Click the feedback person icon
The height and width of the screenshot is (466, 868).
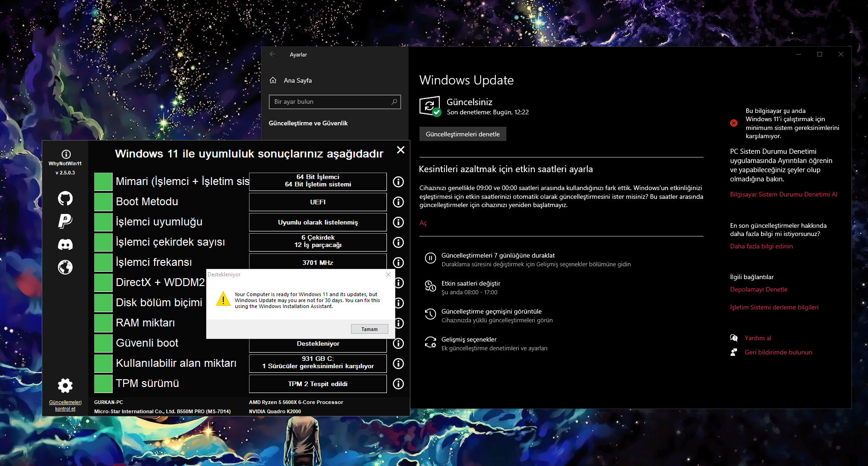(734, 352)
